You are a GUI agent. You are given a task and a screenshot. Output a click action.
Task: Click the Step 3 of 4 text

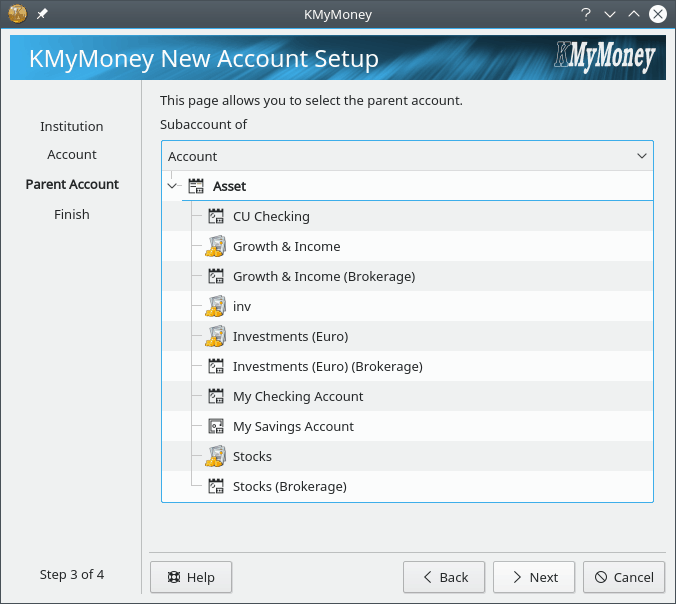[72, 574]
